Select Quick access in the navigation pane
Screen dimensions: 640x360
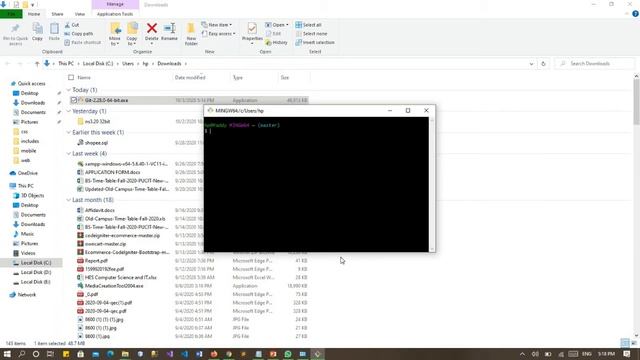[31, 83]
